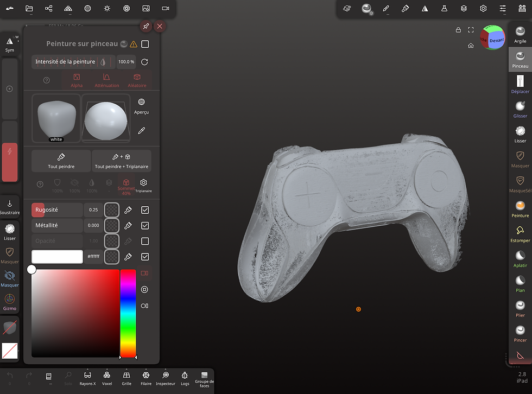Reset paint intensity with circular arrow
Viewport: 532px width, 394px height.
point(144,62)
